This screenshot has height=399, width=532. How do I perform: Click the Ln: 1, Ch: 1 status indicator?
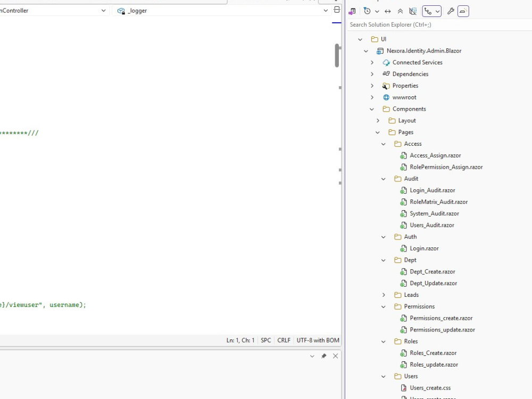point(240,340)
